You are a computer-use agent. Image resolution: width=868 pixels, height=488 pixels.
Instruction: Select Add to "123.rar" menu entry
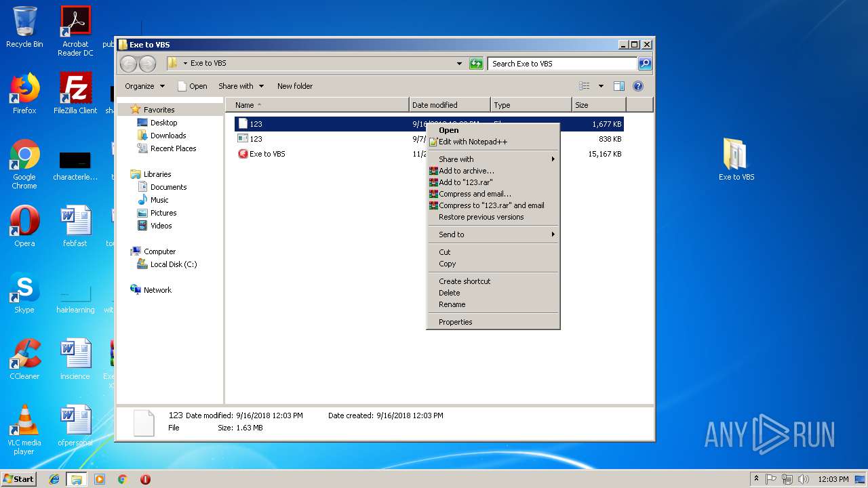[493, 182]
